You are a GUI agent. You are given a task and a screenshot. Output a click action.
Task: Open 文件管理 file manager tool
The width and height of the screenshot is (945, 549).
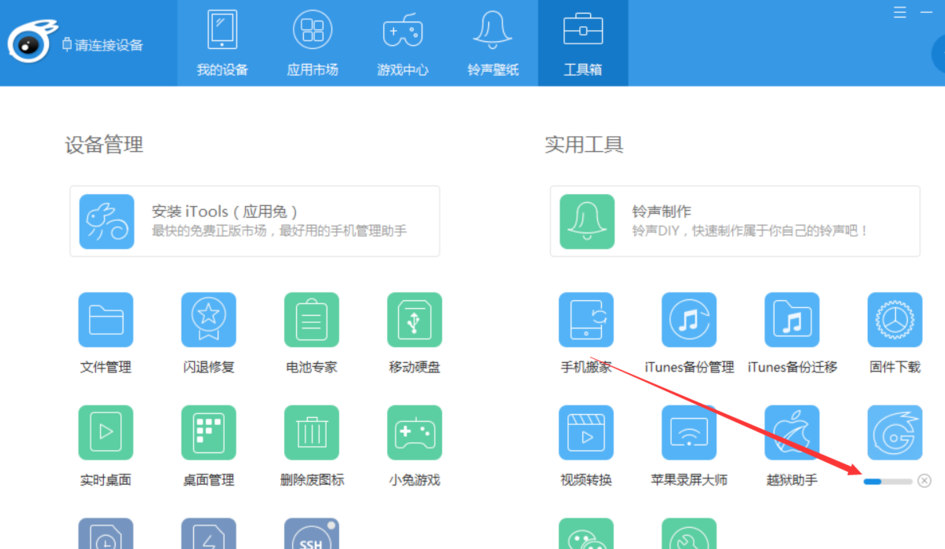[x=105, y=320]
